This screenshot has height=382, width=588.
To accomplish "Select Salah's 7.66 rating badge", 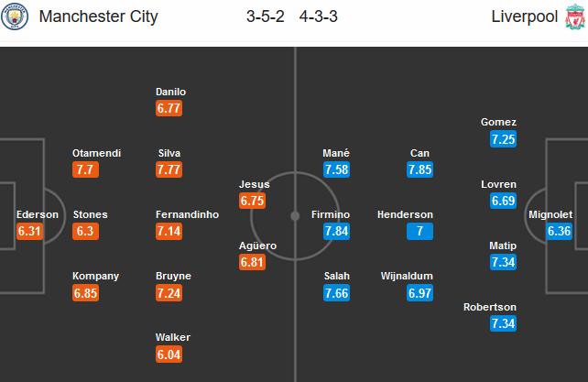I will tap(336, 293).
